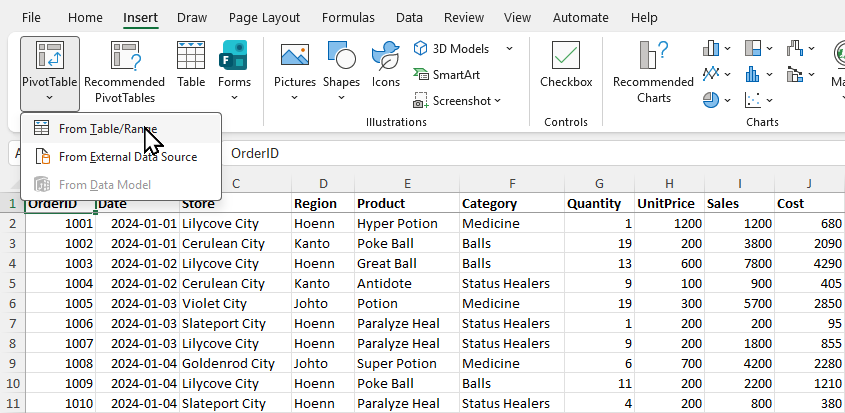Select the Antidote product cell
The image size is (845, 413).
(x=407, y=284)
